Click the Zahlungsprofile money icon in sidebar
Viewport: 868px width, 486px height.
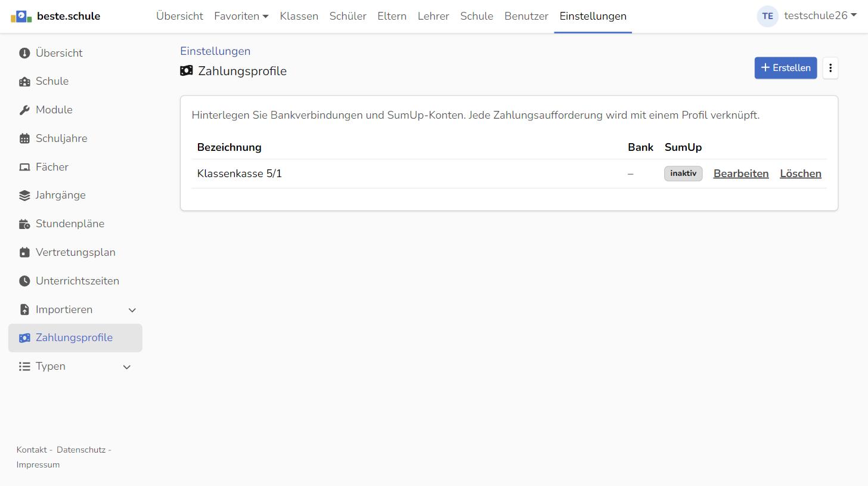[x=24, y=338]
